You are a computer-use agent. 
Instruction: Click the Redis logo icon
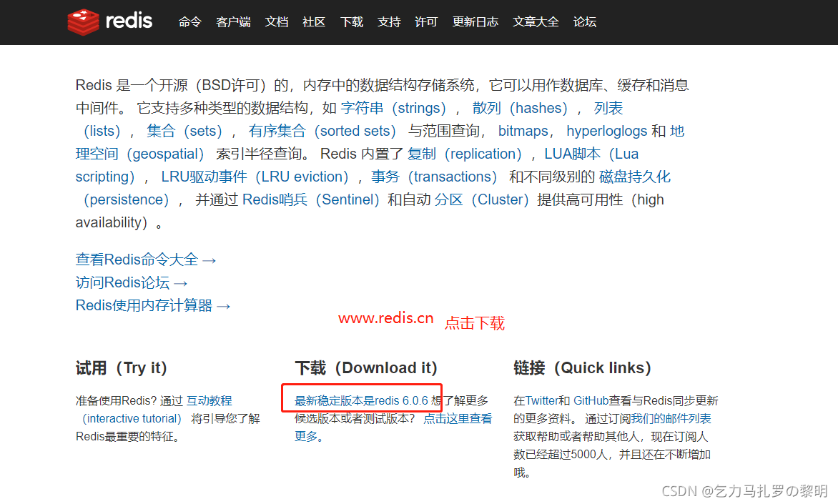point(83,22)
